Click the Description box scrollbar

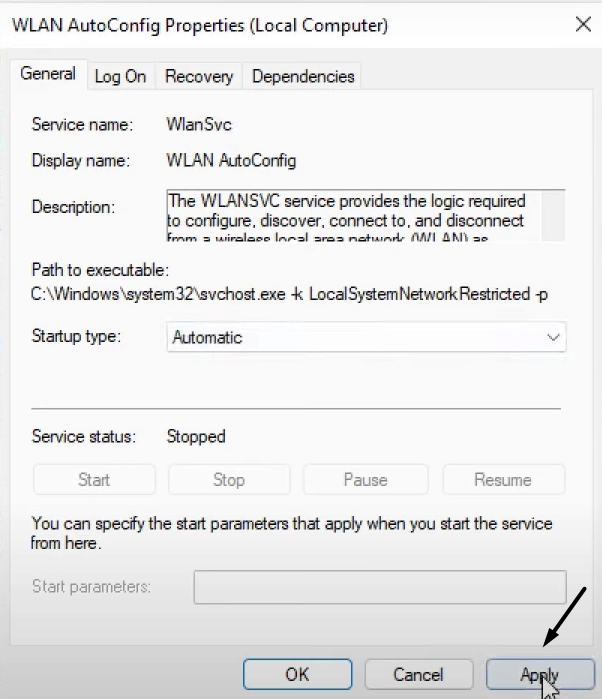pos(556,215)
